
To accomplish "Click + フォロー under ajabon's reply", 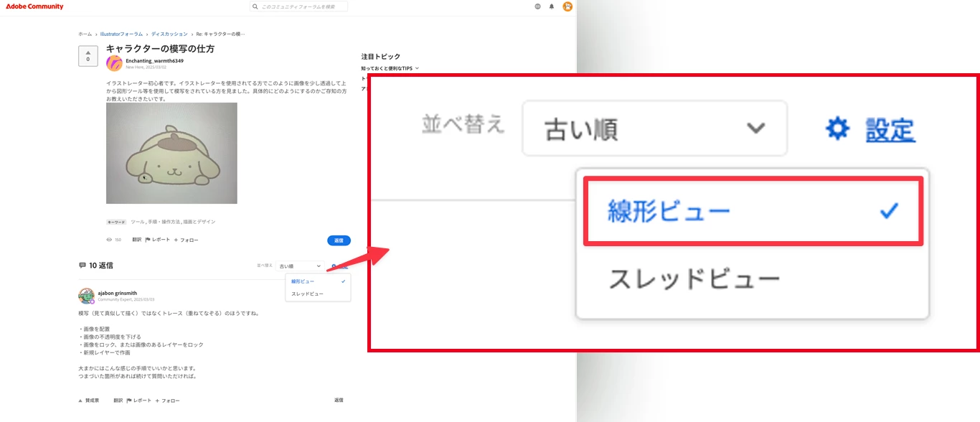I will [x=167, y=400].
